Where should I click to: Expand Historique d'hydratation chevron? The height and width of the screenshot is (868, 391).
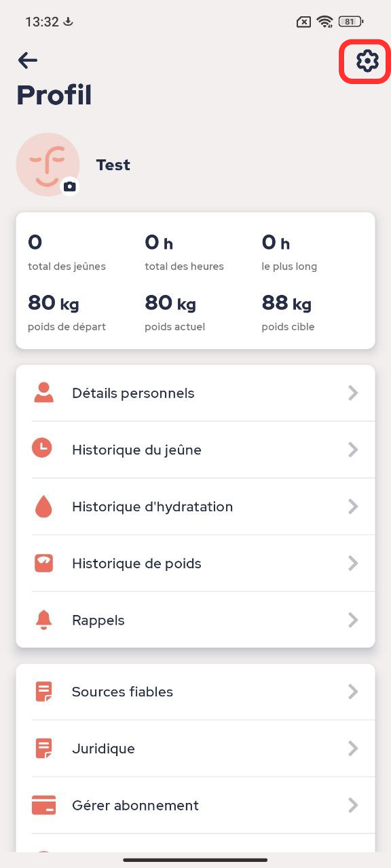click(353, 507)
